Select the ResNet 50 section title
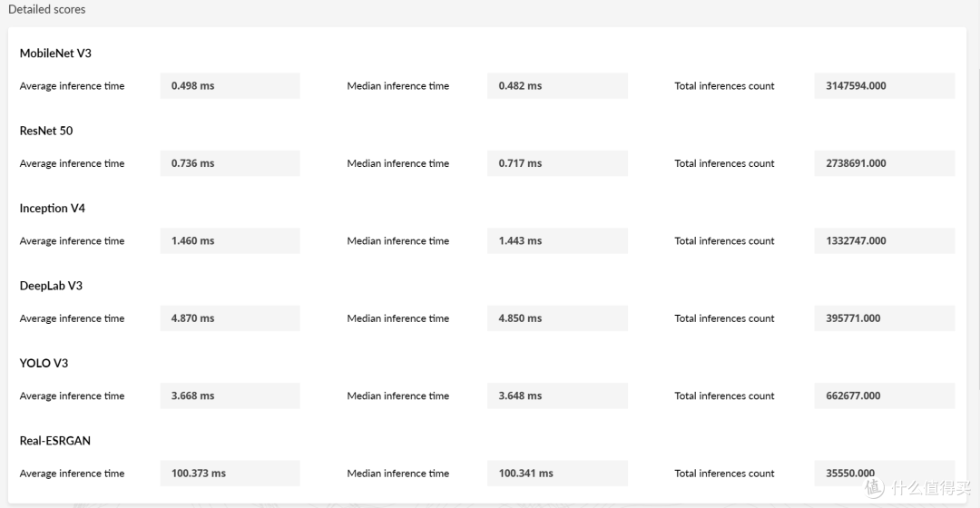The width and height of the screenshot is (980, 508). pos(46,131)
